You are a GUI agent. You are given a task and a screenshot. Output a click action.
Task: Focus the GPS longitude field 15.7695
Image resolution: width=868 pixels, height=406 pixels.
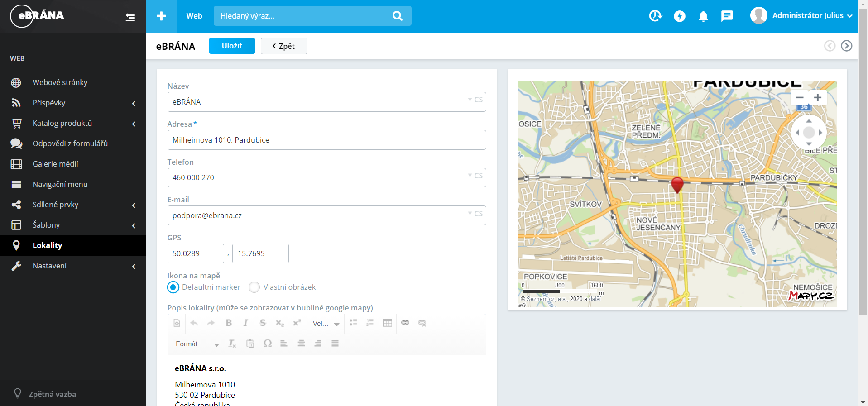pyautogui.click(x=260, y=253)
